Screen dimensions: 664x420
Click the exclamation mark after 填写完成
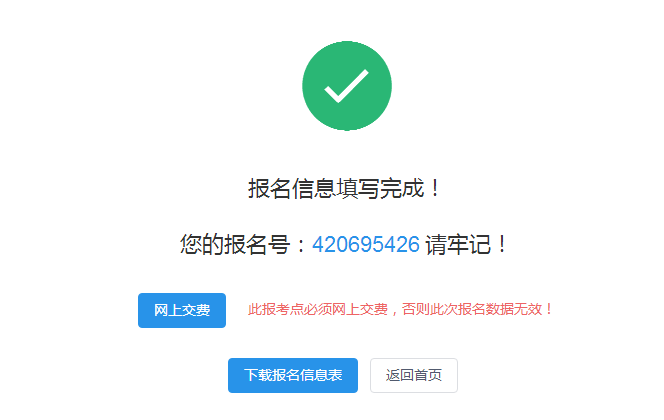pos(435,188)
